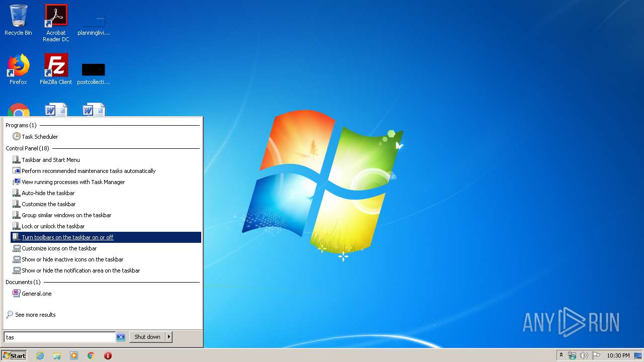Click the network icon in system tray
Image resolution: width=644 pixels, height=362 pixels.
point(572,355)
